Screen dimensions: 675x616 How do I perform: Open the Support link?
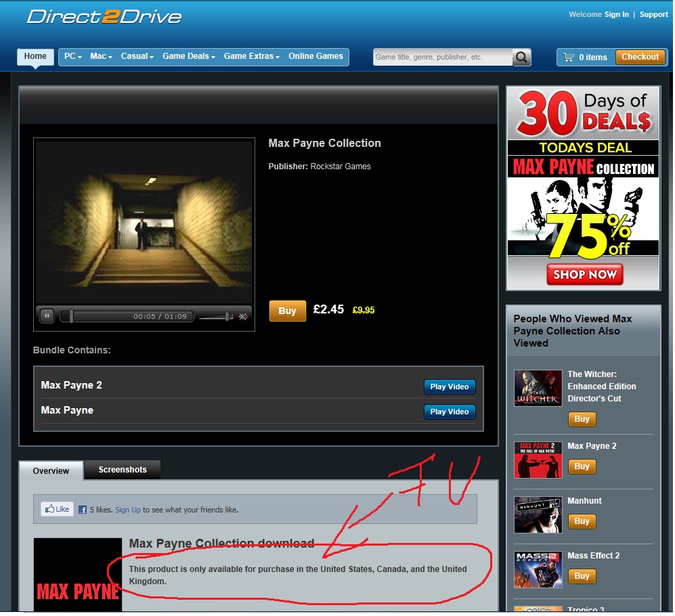coord(653,14)
